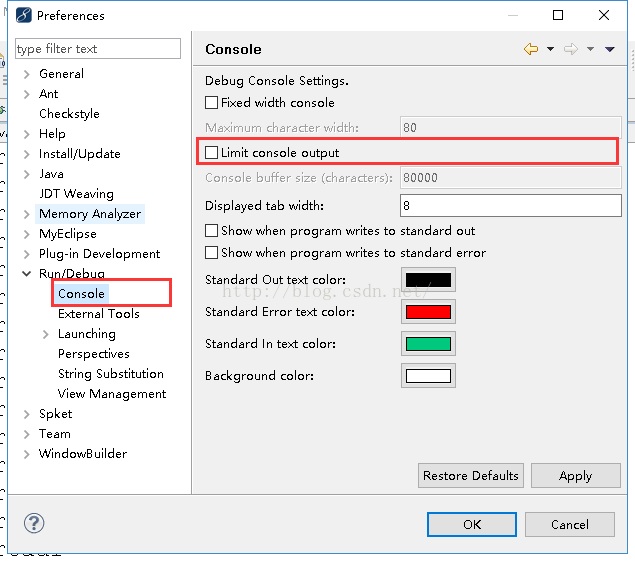The image size is (635, 561).
Task: Select String Substitution preference page
Action: tap(111, 374)
